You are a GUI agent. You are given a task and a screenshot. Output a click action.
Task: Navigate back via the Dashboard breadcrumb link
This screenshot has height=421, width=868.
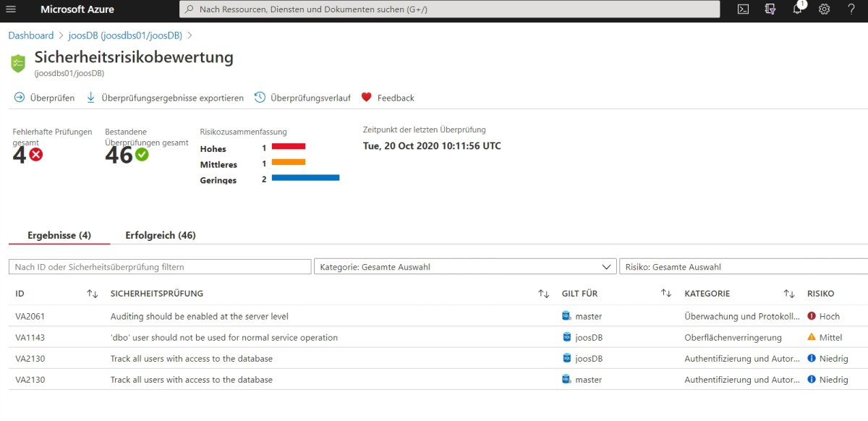click(30, 34)
